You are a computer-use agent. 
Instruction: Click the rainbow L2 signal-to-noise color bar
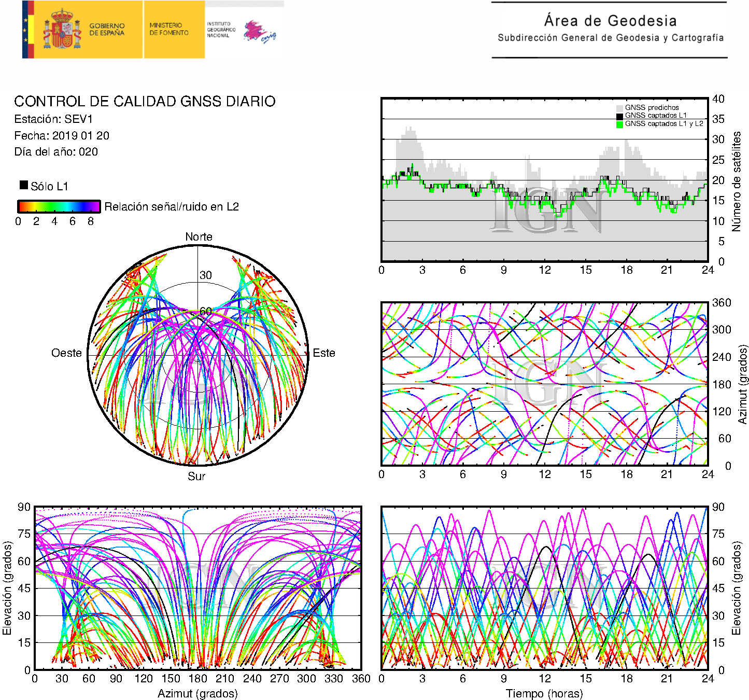(59, 206)
